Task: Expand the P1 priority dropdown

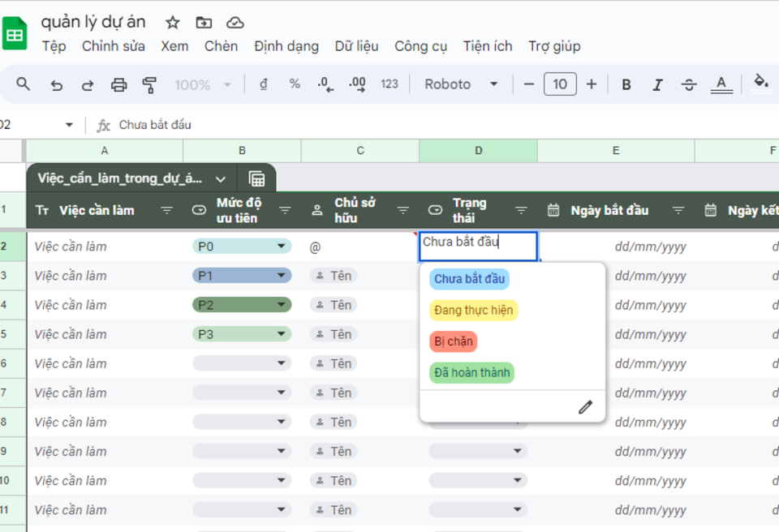Action: point(282,276)
